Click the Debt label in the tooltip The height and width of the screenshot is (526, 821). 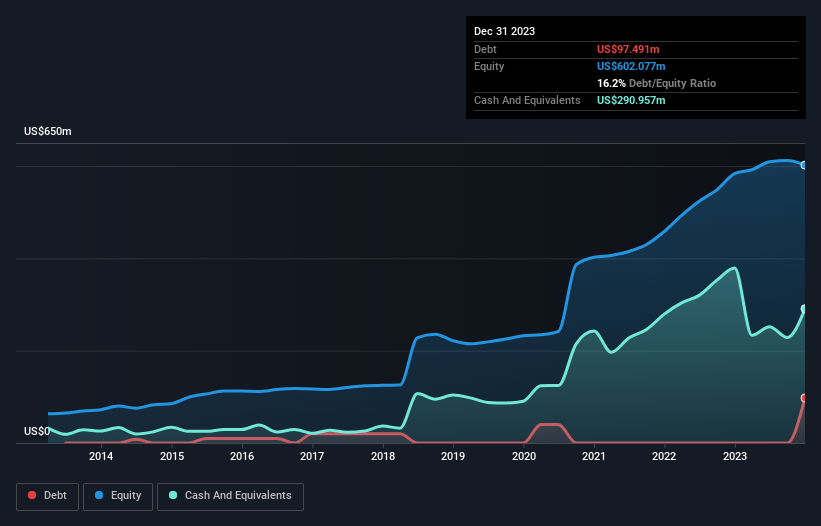[x=485, y=49]
